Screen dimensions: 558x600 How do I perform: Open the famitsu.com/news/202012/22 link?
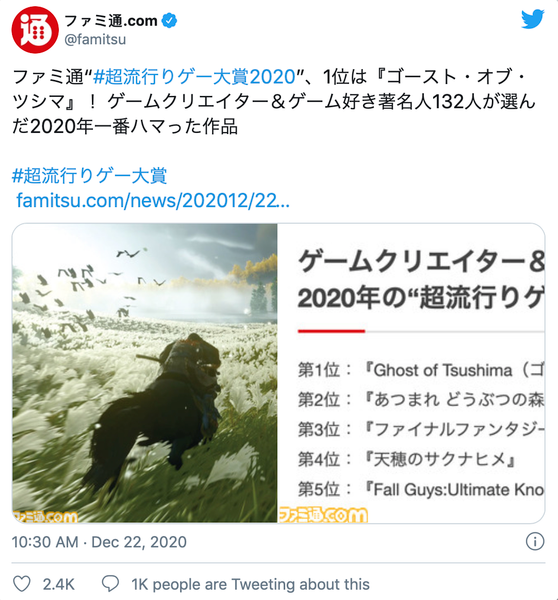pos(153,200)
